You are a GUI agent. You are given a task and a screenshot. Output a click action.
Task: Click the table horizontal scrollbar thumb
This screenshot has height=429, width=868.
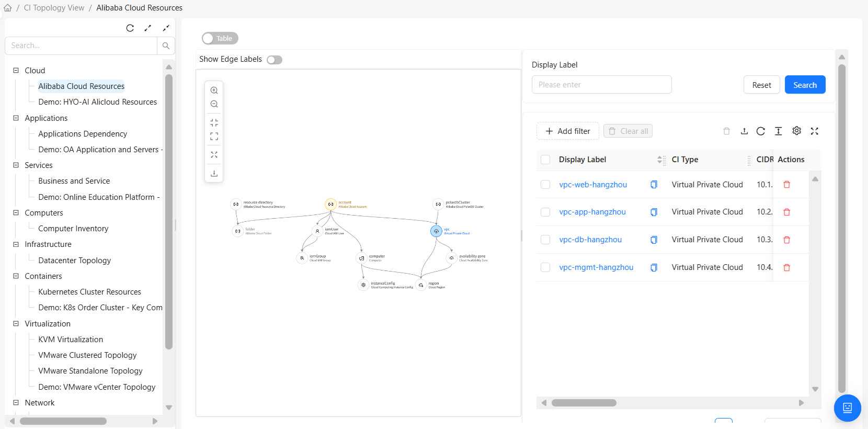click(x=584, y=403)
